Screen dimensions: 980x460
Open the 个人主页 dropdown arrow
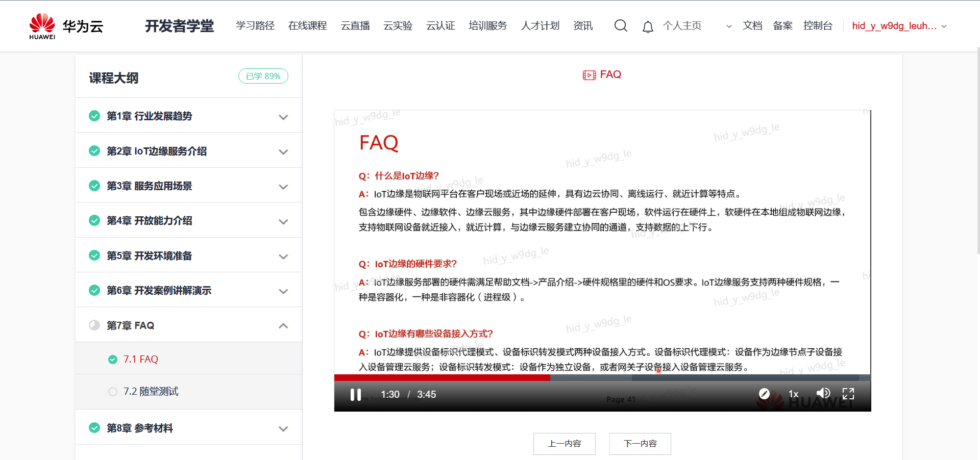[729, 26]
